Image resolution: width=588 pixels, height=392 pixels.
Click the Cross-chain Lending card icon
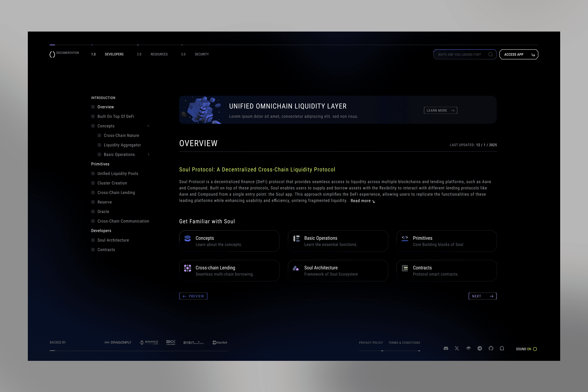(188, 268)
